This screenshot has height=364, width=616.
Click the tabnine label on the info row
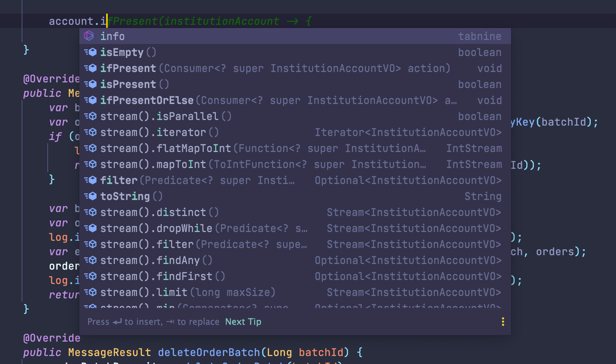(x=480, y=36)
